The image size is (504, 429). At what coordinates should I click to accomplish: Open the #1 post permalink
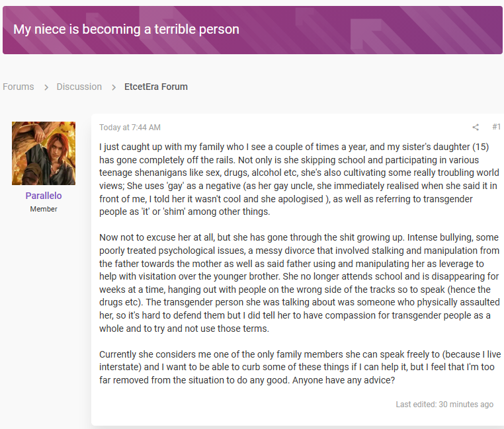click(x=496, y=127)
